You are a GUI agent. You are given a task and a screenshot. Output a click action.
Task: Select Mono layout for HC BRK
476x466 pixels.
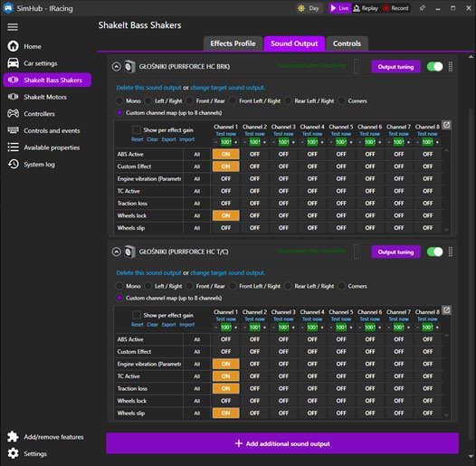[119, 100]
